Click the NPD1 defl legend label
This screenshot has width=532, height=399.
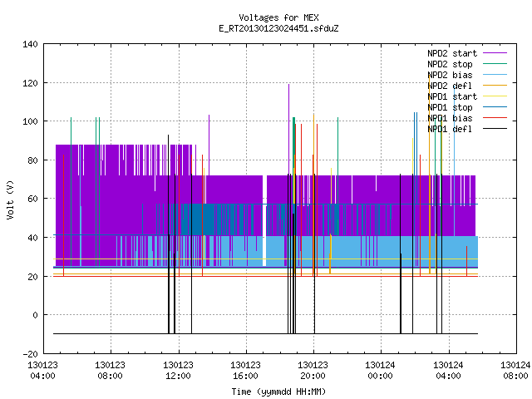450,129
